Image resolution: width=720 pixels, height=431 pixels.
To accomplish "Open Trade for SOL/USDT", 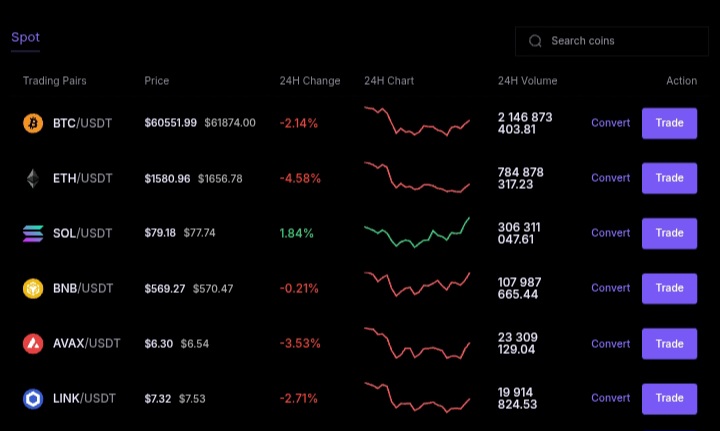I will click(669, 233).
